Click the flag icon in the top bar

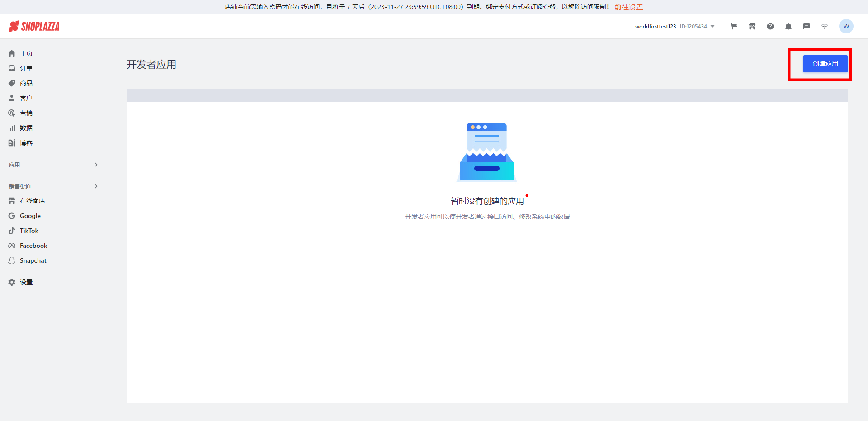click(734, 26)
